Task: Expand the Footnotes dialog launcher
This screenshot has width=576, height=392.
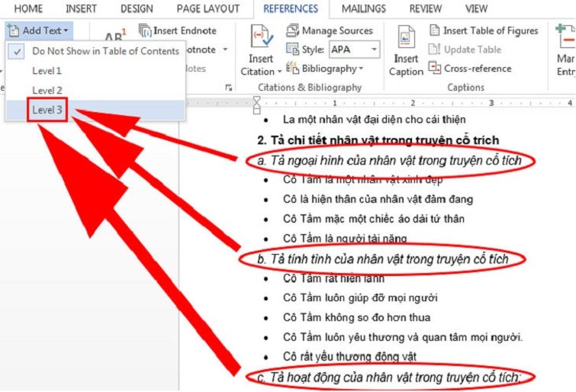Action: point(228,88)
